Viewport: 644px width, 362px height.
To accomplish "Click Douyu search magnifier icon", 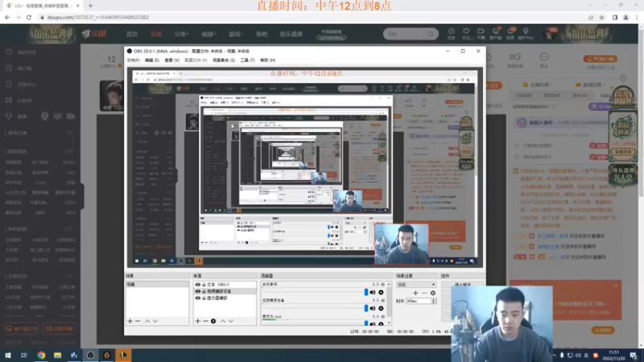I will [x=431, y=34].
